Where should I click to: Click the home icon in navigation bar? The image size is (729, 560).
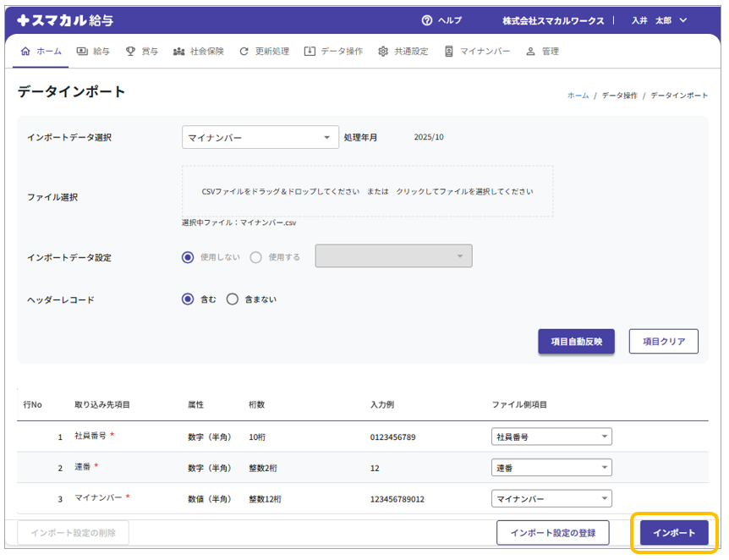point(25,52)
